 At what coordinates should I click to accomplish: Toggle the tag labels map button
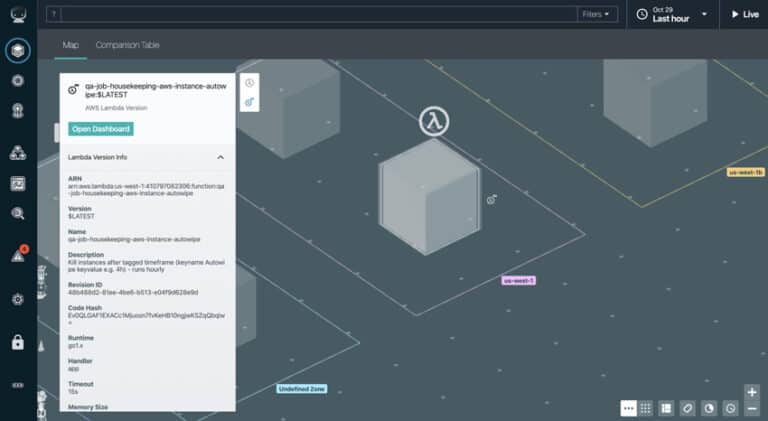(687, 408)
